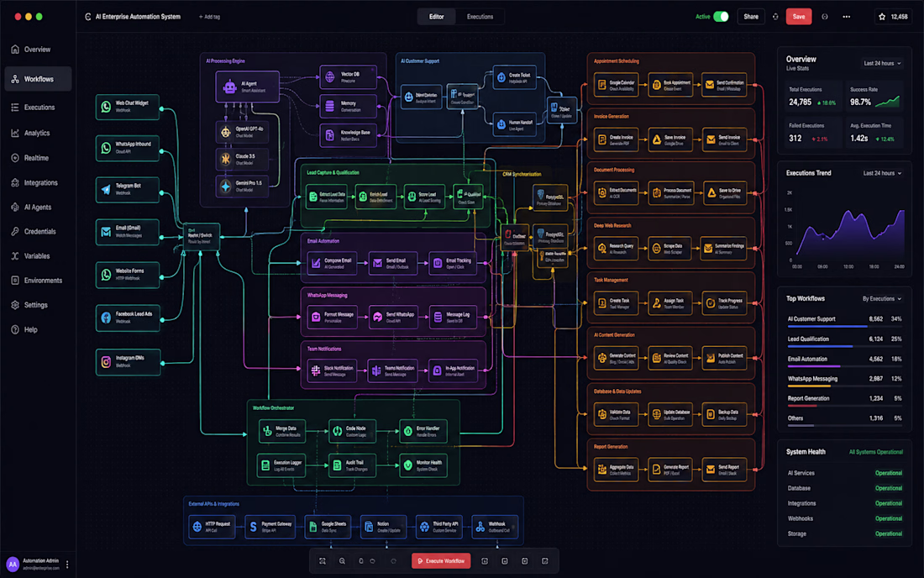Screen dimensions: 924x578
Task: Select the Instagram DMs node icon
Action: (x=106, y=362)
